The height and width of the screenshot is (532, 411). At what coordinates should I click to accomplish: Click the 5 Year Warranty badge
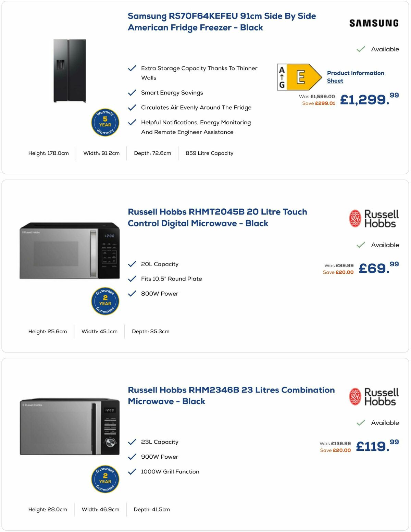click(x=105, y=122)
